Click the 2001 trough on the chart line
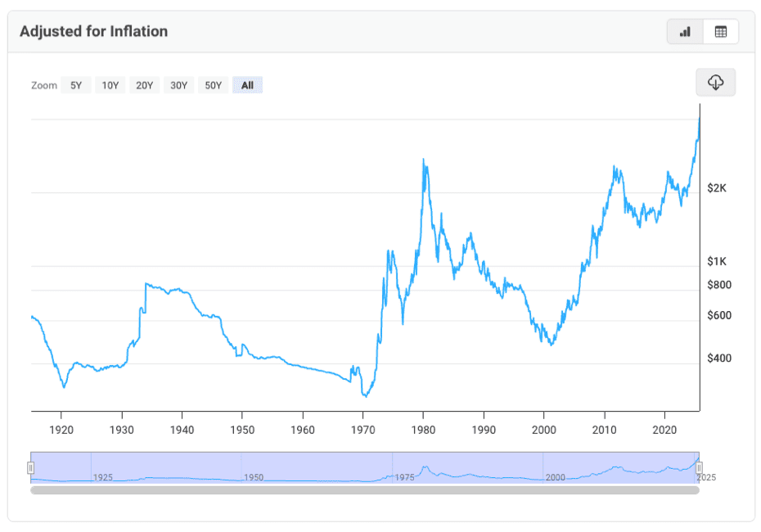 [552, 345]
